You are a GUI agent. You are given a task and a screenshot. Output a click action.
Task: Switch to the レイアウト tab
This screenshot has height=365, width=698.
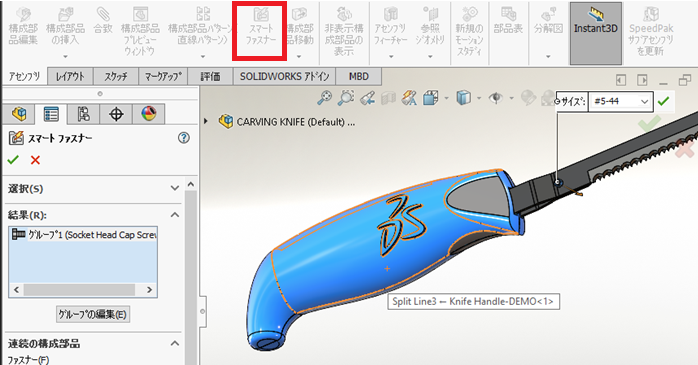70,76
